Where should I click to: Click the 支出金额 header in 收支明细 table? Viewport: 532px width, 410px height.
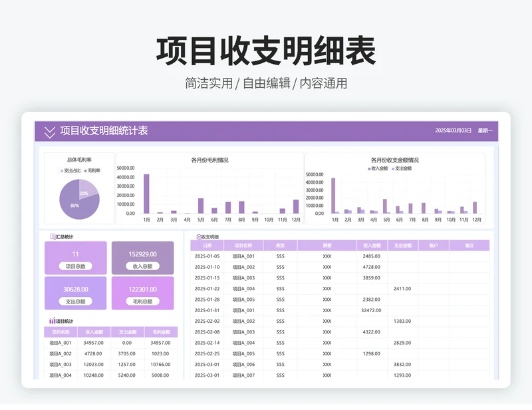pyautogui.click(x=403, y=245)
